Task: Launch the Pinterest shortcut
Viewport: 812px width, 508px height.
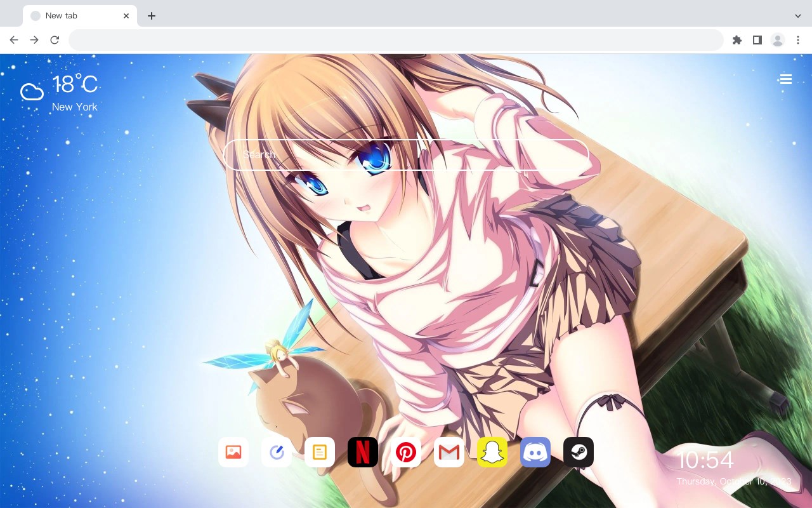Action: (x=406, y=452)
